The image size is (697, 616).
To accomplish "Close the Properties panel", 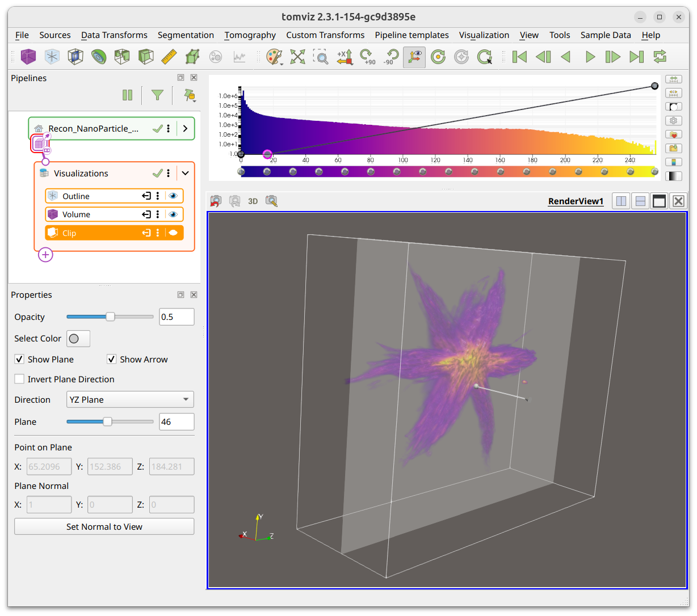I will click(194, 294).
